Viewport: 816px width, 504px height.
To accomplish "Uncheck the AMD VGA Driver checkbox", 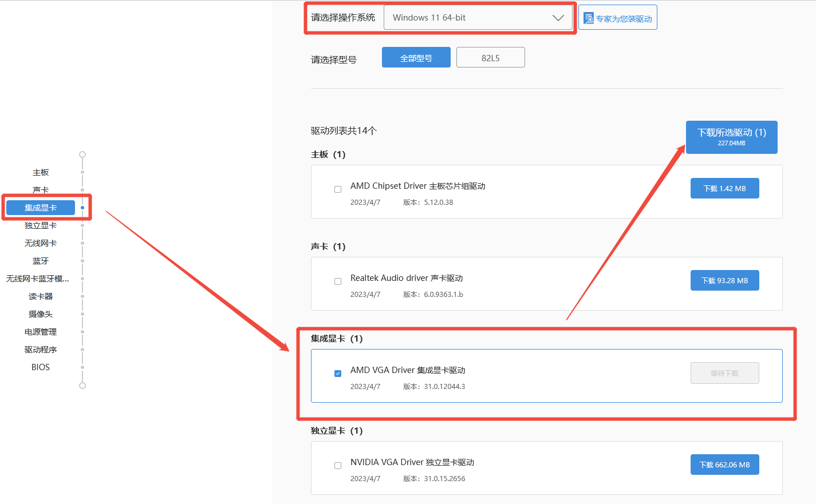I will click(x=338, y=374).
